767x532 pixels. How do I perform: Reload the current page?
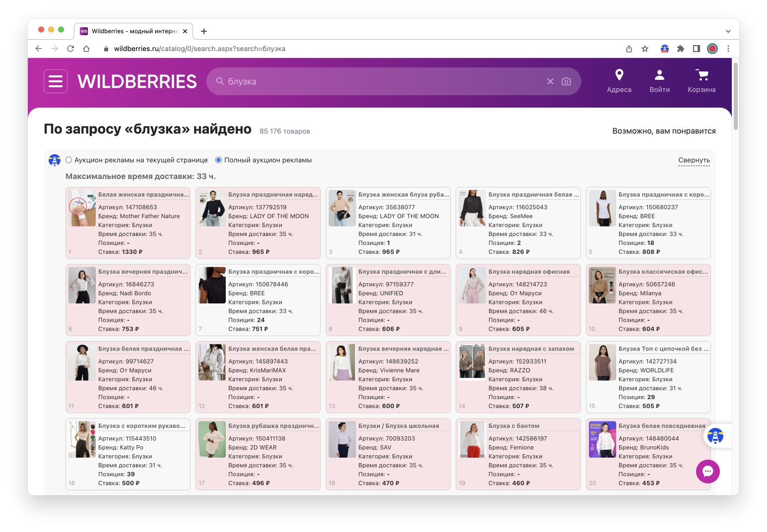pos(70,49)
